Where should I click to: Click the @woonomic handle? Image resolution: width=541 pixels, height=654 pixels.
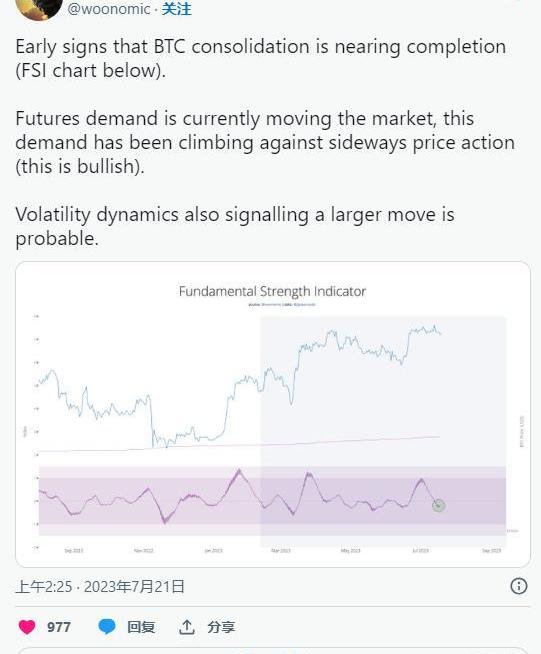click(108, 9)
